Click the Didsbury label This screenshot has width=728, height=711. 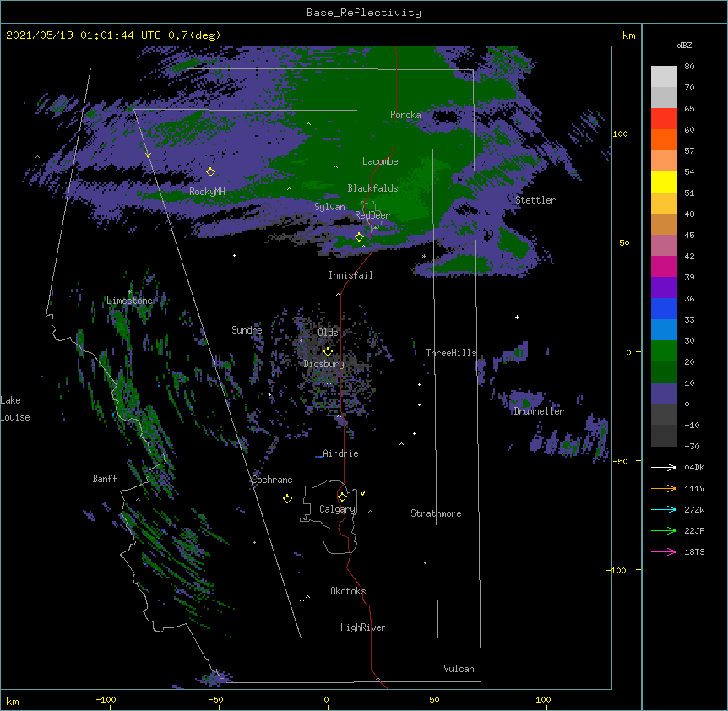coord(323,364)
